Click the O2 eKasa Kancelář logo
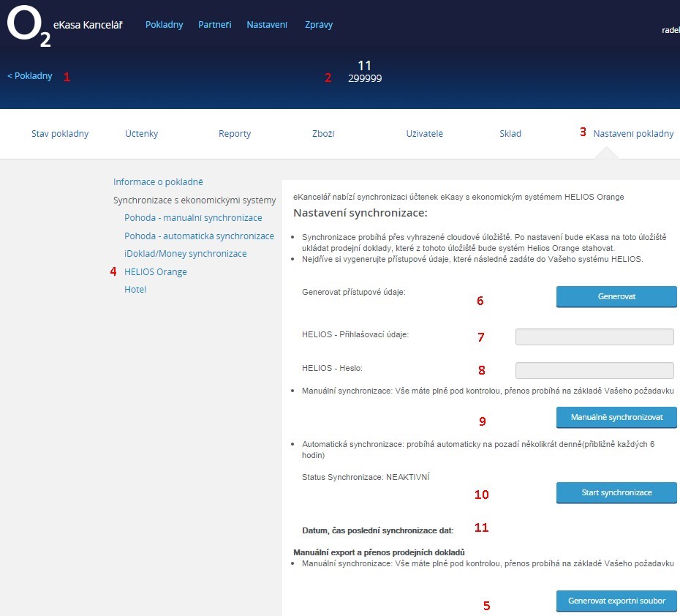This screenshot has height=616, width=680. tap(64, 26)
